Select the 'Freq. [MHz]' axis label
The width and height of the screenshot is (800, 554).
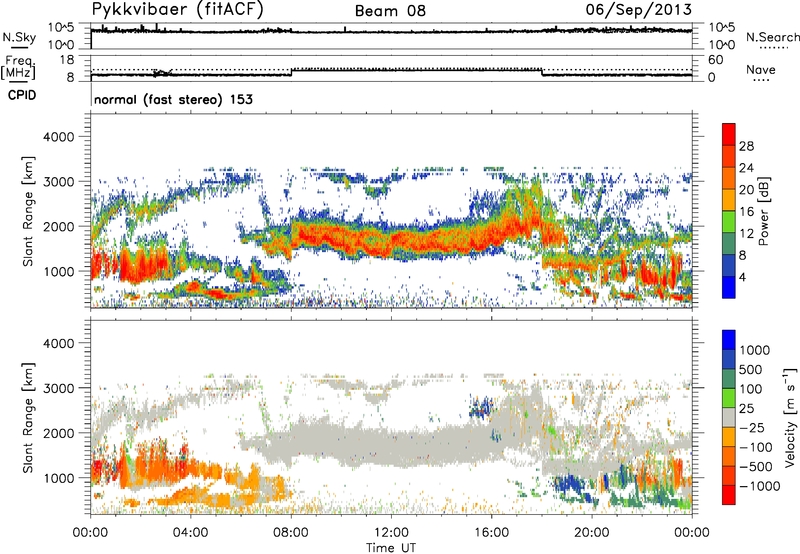(18, 67)
